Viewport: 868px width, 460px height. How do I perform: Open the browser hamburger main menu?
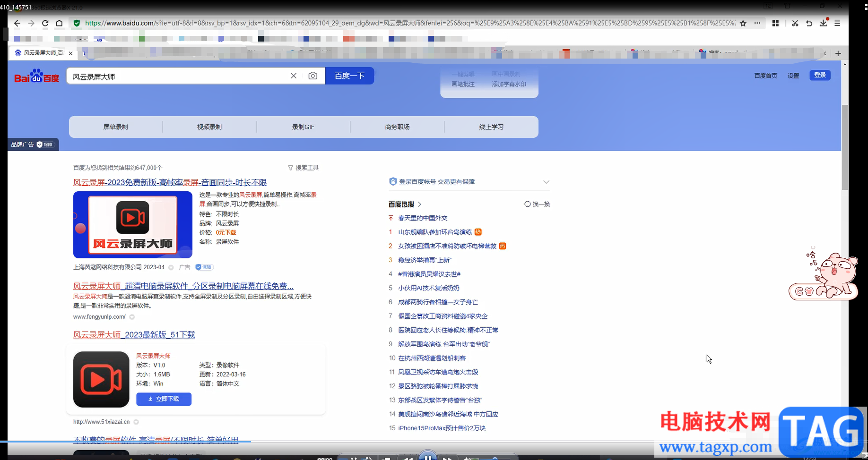tap(837, 23)
